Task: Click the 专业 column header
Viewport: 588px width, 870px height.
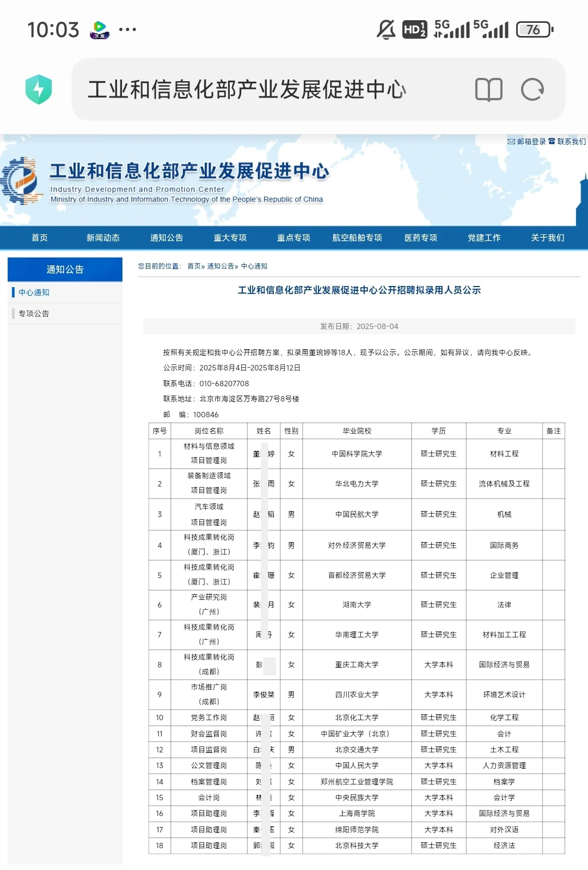Action: point(504,431)
